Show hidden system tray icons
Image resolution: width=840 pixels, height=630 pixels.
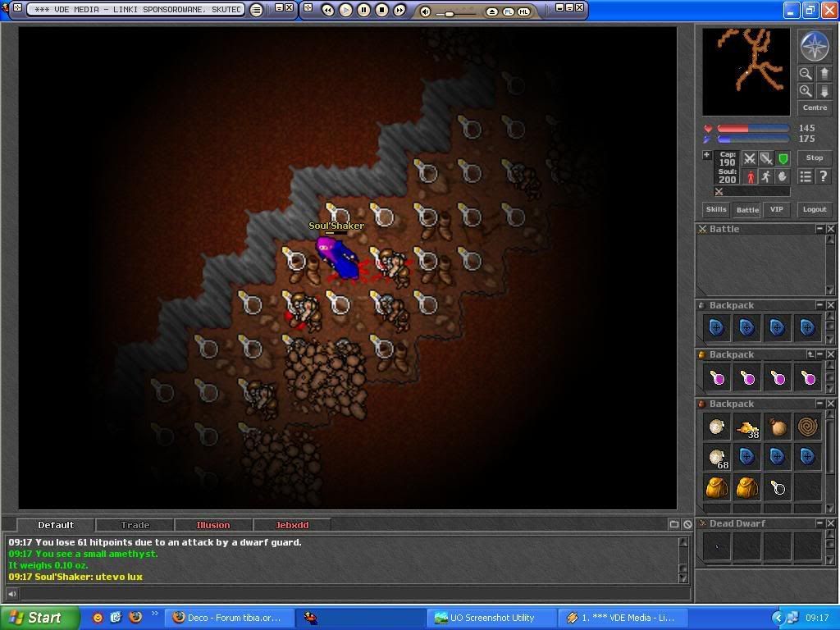pos(778,618)
